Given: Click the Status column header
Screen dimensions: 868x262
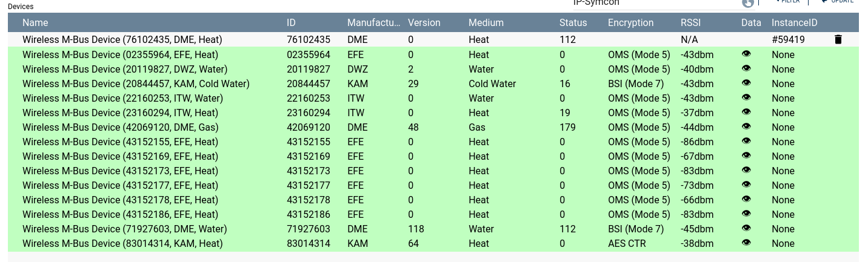Looking at the screenshot, I should point(573,23).
